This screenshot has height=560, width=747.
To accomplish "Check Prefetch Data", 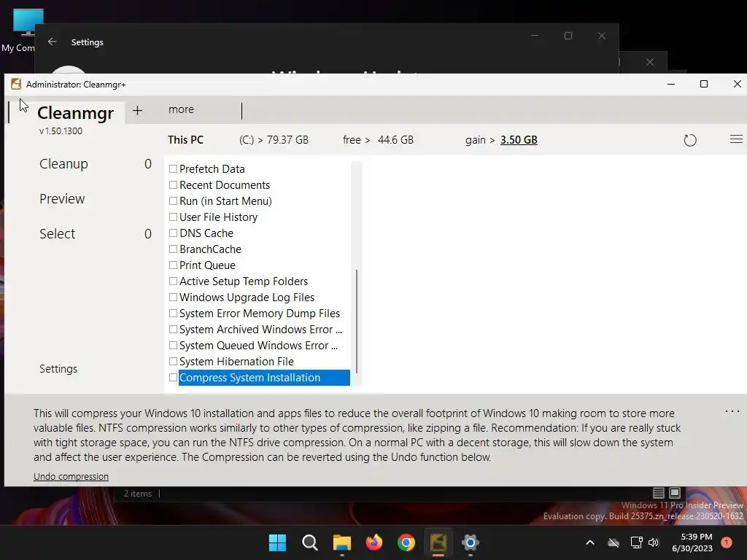I will tap(173, 169).
